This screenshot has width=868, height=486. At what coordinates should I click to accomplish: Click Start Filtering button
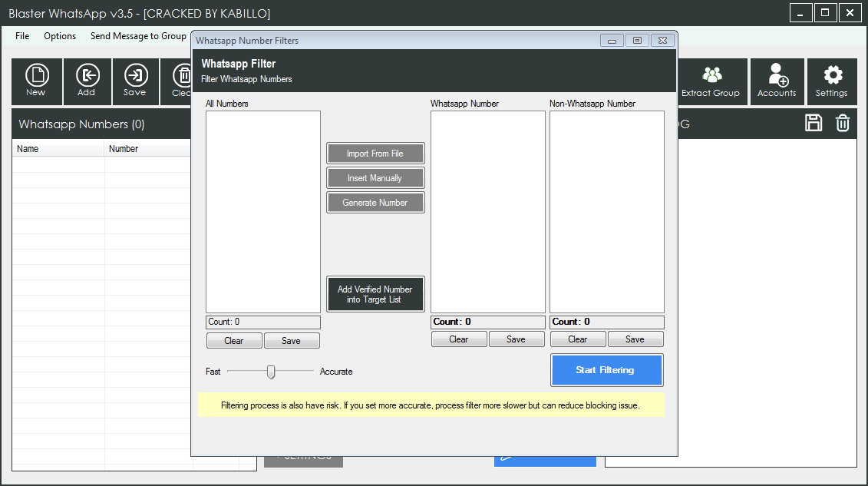[x=607, y=370]
